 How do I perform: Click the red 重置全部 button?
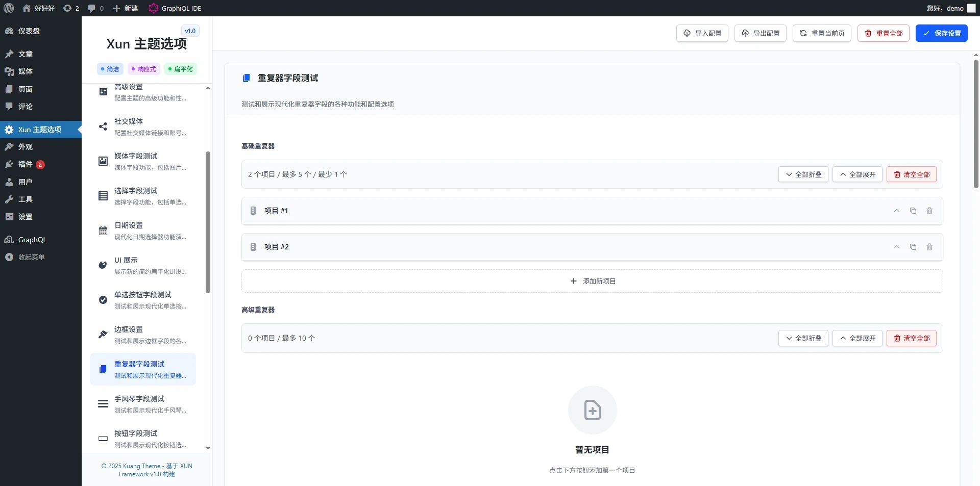coord(884,33)
